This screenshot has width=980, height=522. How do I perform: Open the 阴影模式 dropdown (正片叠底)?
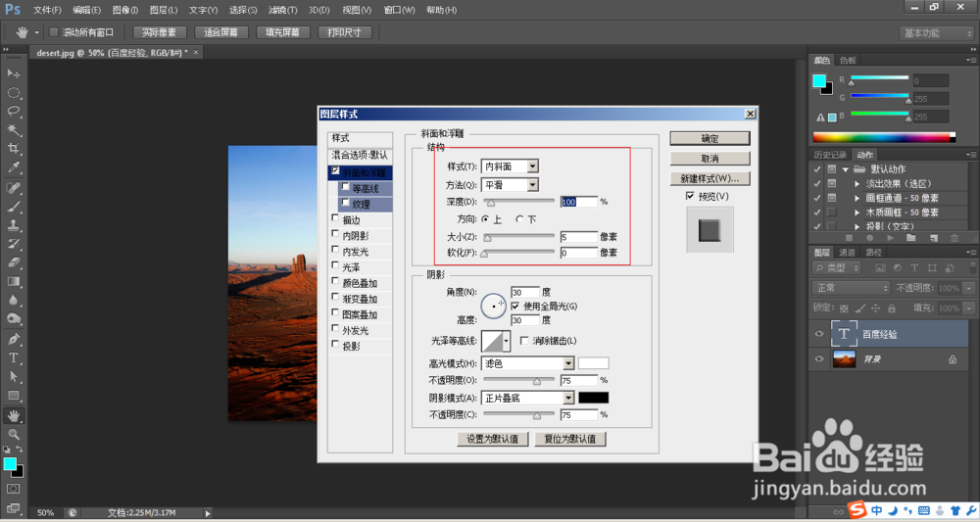coord(568,398)
